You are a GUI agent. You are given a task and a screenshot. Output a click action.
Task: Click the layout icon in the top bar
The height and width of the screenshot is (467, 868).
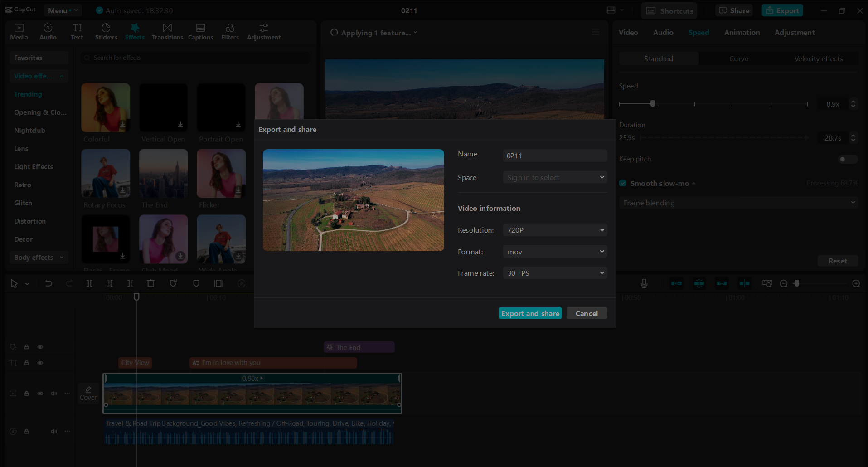[611, 10]
